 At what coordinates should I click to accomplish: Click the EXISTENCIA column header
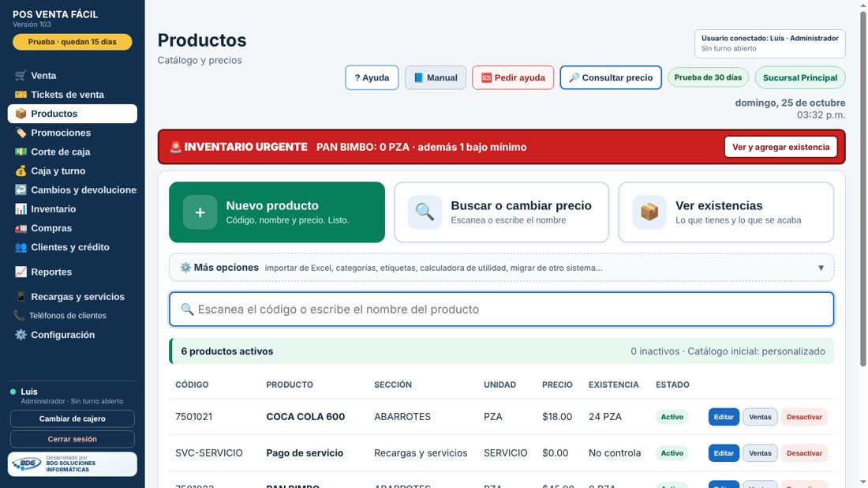pyautogui.click(x=613, y=385)
